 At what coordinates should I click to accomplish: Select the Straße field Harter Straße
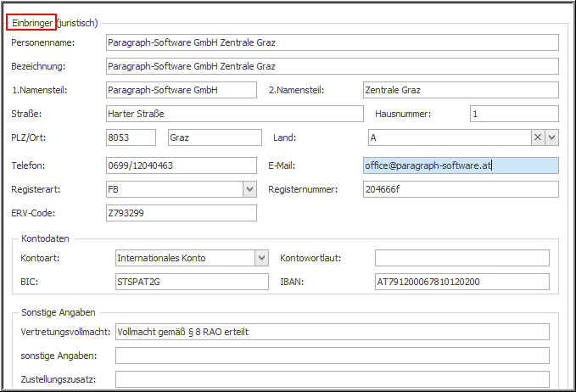(x=235, y=114)
